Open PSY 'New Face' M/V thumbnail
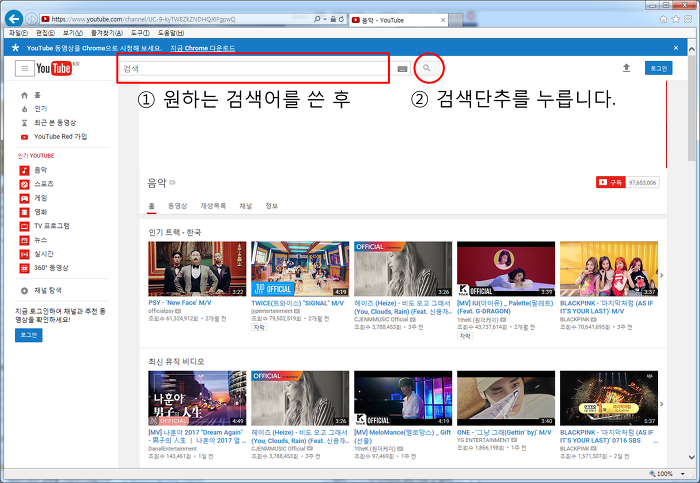Viewport: 700px width, 483px height. point(182,268)
